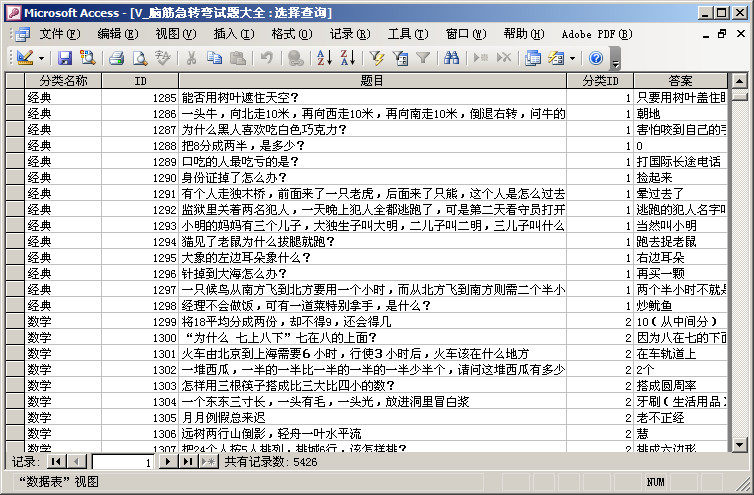Click the control-menu icon left of 文件

[22, 34]
